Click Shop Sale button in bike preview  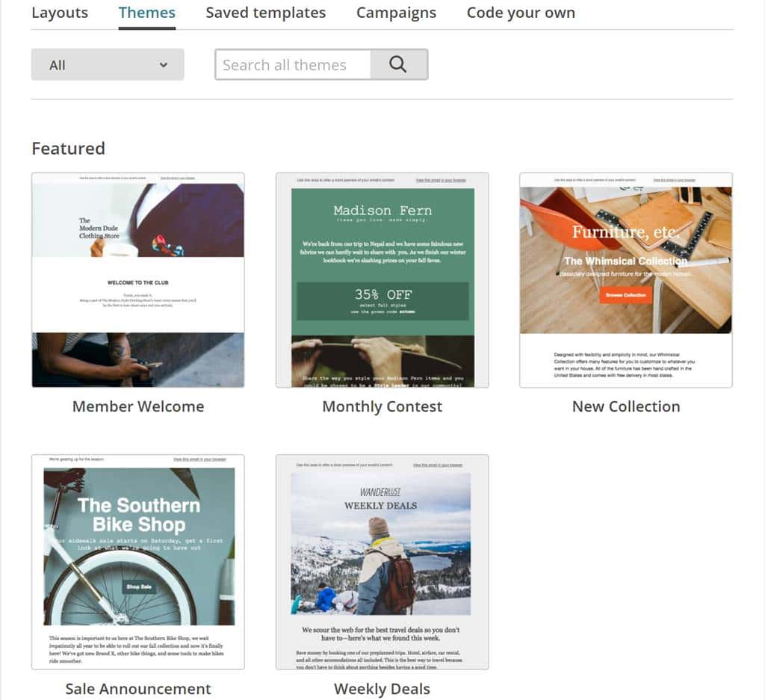[x=139, y=587]
